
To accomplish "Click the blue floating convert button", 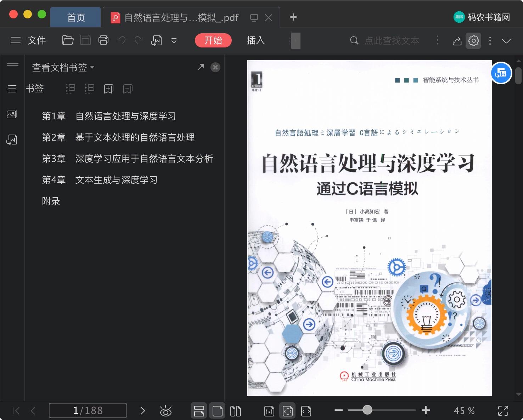I will pyautogui.click(x=501, y=73).
